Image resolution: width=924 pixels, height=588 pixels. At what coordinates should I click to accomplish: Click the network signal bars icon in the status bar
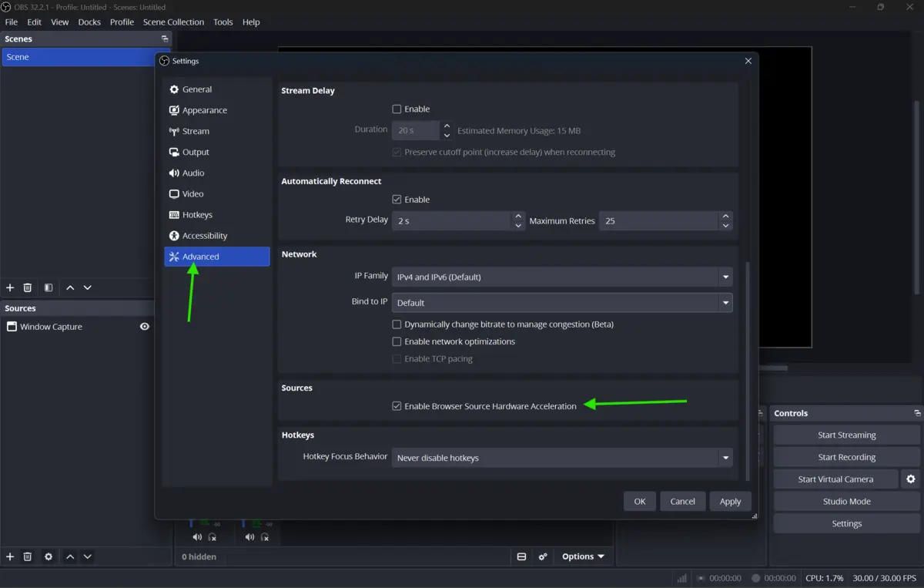pos(682,578)
